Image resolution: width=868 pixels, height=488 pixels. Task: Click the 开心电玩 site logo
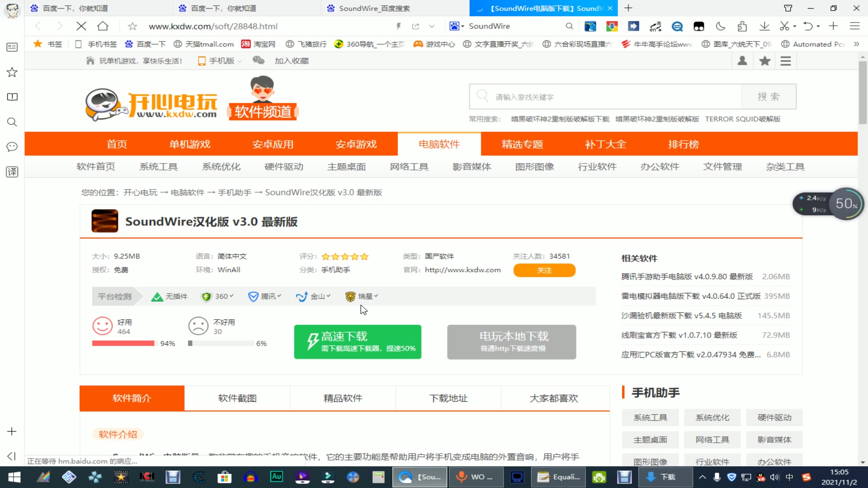pos(151,105)
